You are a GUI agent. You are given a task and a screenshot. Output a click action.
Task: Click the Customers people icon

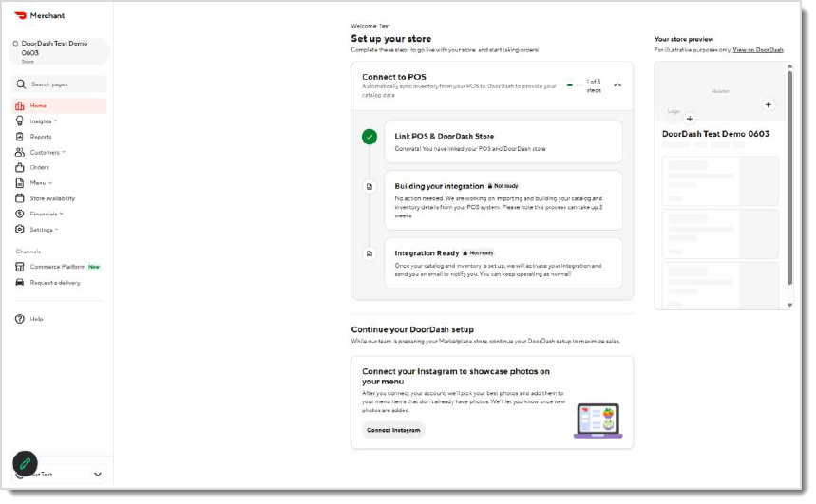[x=20, y=152]
